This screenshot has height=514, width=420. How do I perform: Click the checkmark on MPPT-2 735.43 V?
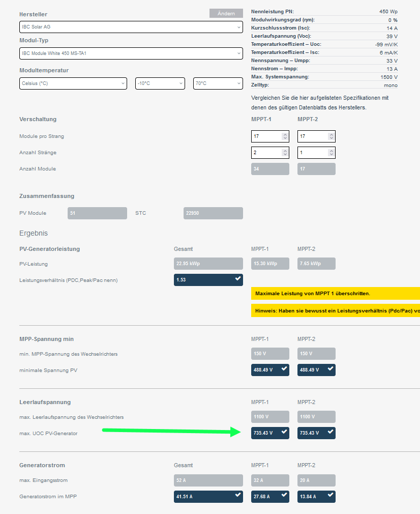pyautogui.click(x=331, y=432)
